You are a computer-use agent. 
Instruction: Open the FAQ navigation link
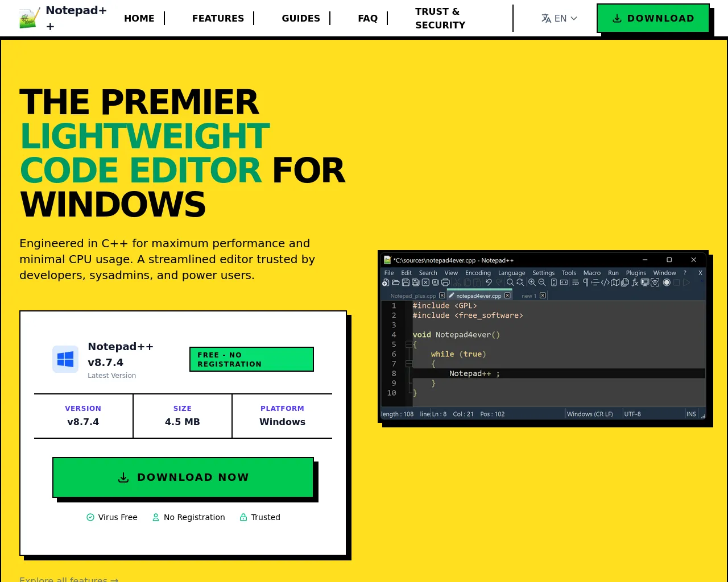click(368, 18)
